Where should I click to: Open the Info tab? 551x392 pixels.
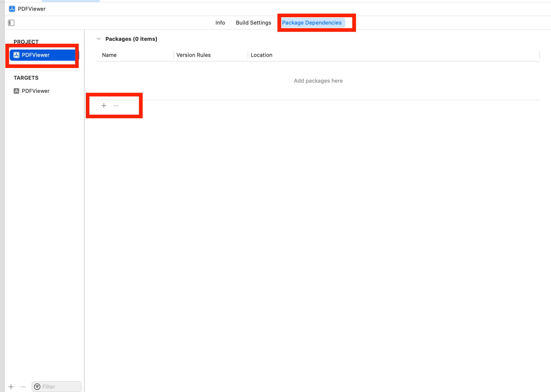point(220,23)
